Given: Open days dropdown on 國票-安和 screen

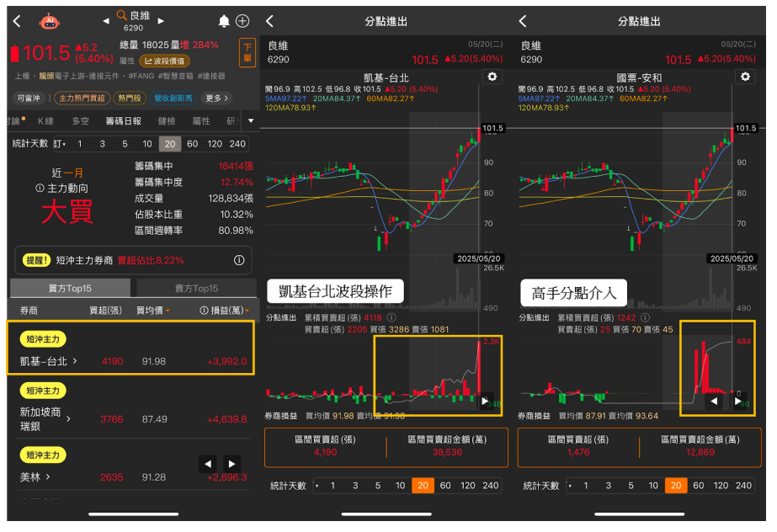Looking at the screenshot, I should (570, 486).
